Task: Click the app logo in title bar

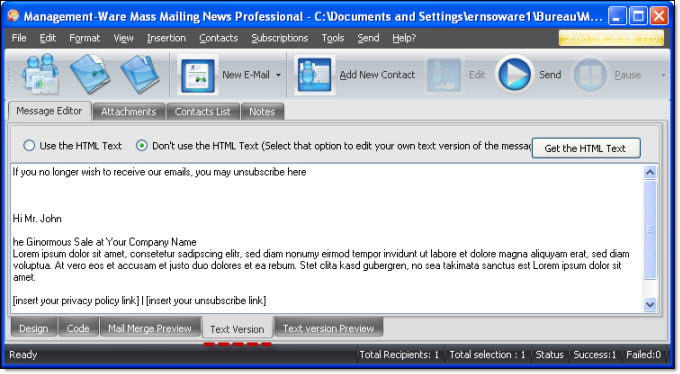Action: [x=13, y=16]
